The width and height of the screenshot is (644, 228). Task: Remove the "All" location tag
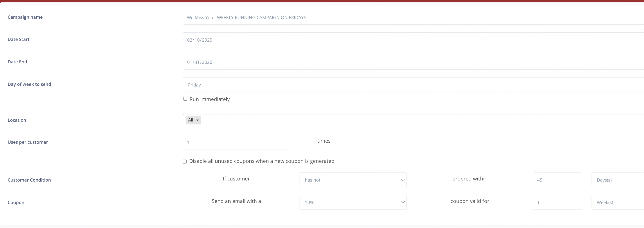pos(197,120)
